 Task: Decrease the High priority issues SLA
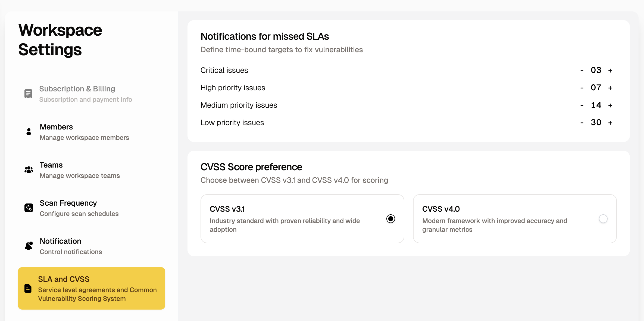(x=582, y=88)
